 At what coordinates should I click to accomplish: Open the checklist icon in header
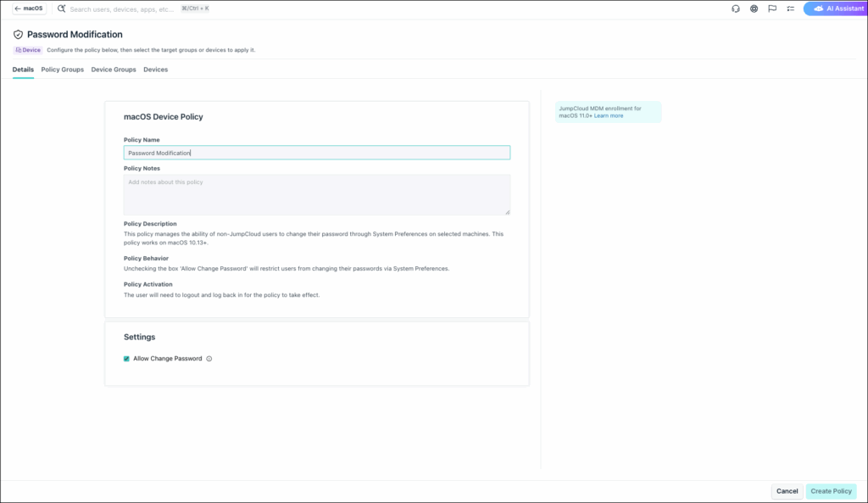790,8
